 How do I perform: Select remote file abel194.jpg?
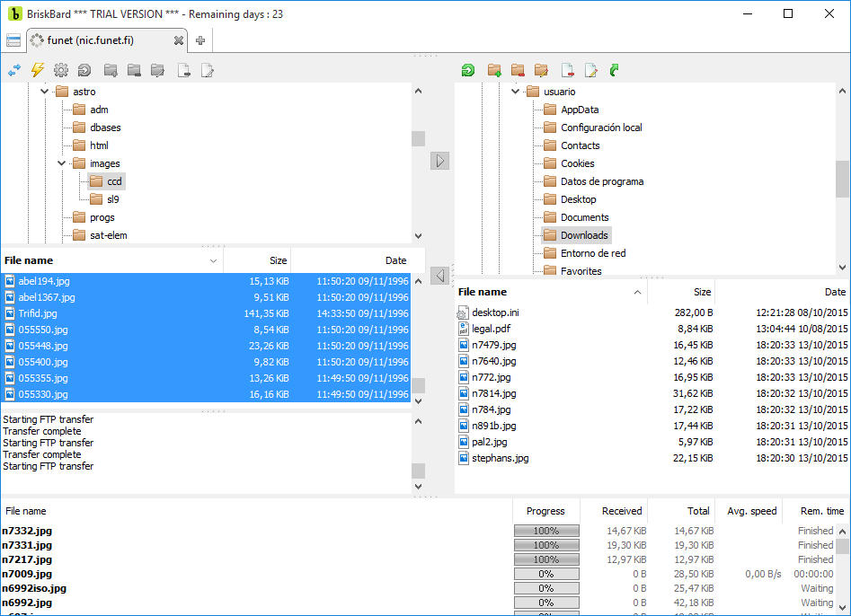206,281
